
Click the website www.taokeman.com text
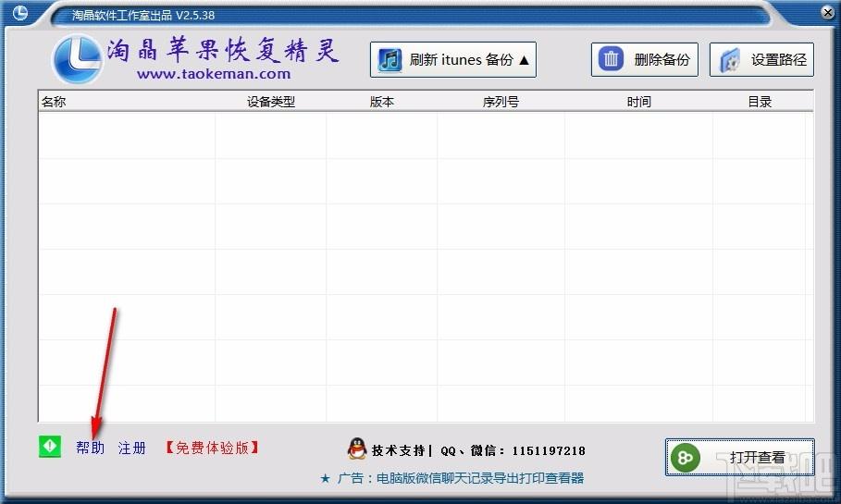[x=214, y=74]
